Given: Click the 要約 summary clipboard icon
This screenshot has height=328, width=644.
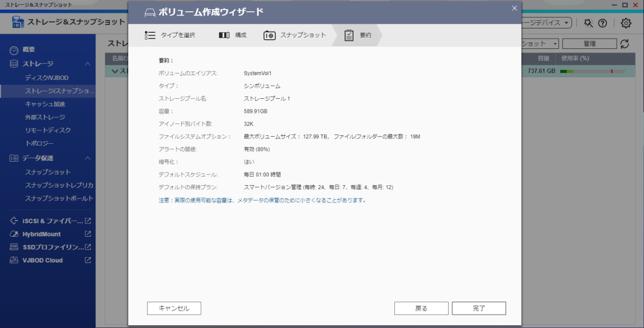Looking at the screenshot, I should point(349,35).
